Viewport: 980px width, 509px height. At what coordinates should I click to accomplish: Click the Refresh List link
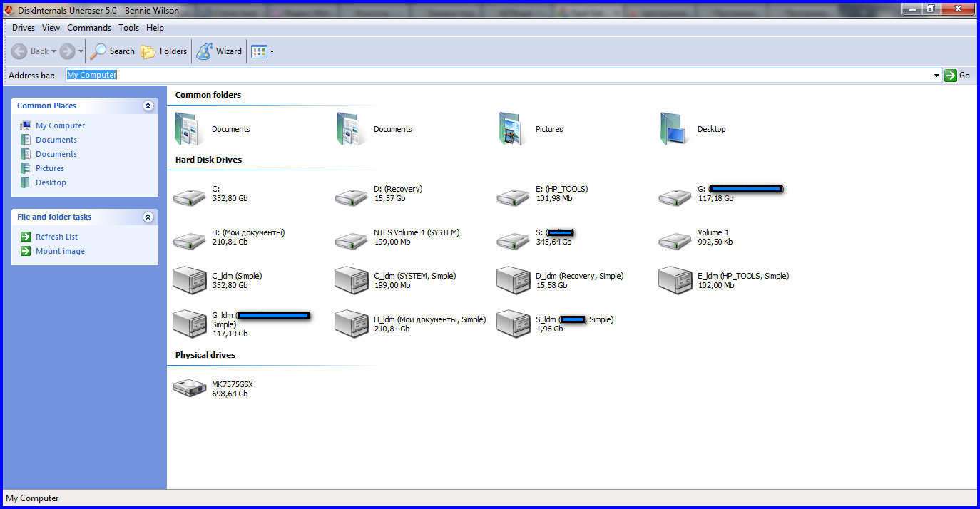point(57,237)
